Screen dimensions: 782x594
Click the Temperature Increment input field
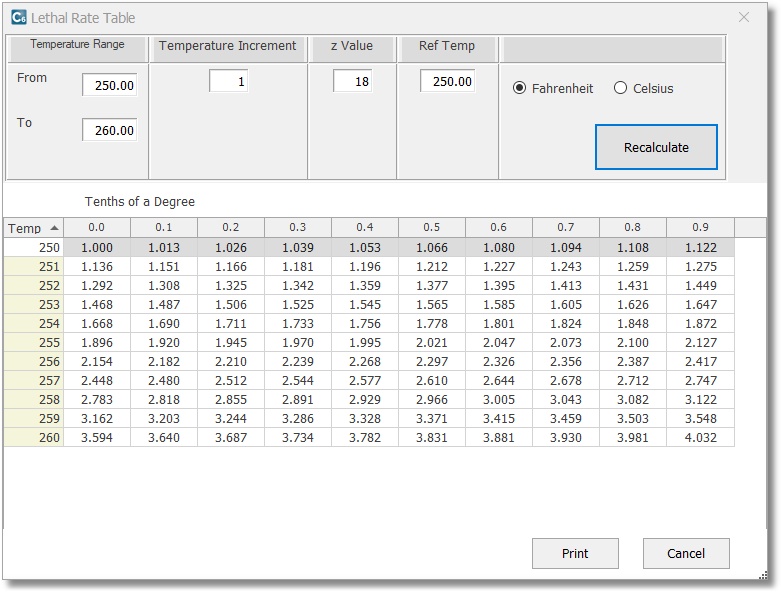click(x=228, y=81)
